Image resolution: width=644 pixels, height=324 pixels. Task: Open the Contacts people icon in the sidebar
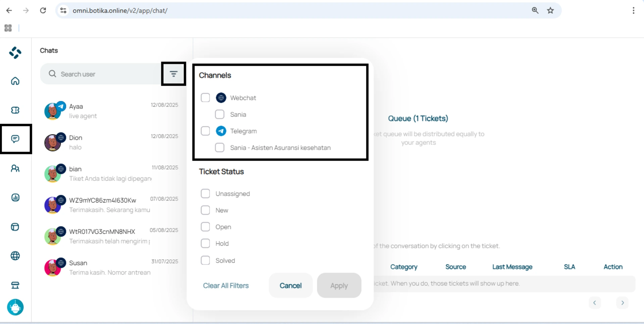15,168
